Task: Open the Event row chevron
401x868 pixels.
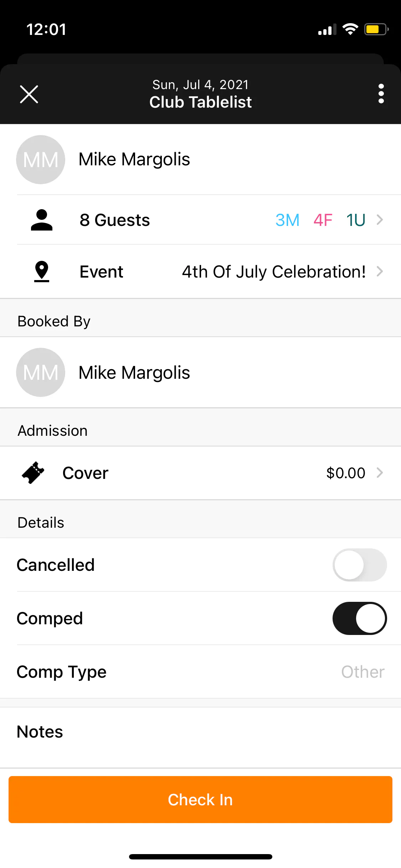Action: [380, 272]
